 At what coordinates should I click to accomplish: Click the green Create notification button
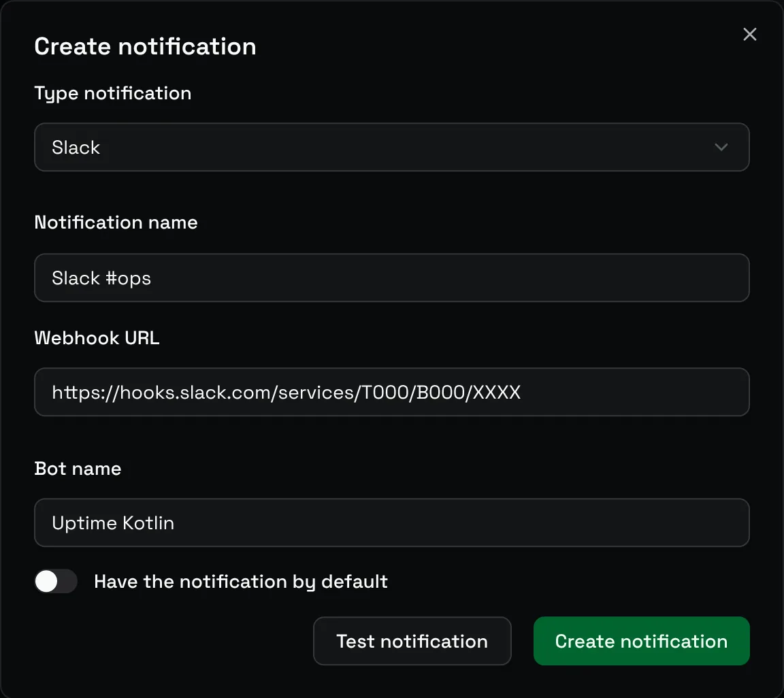tap(642, 641)
